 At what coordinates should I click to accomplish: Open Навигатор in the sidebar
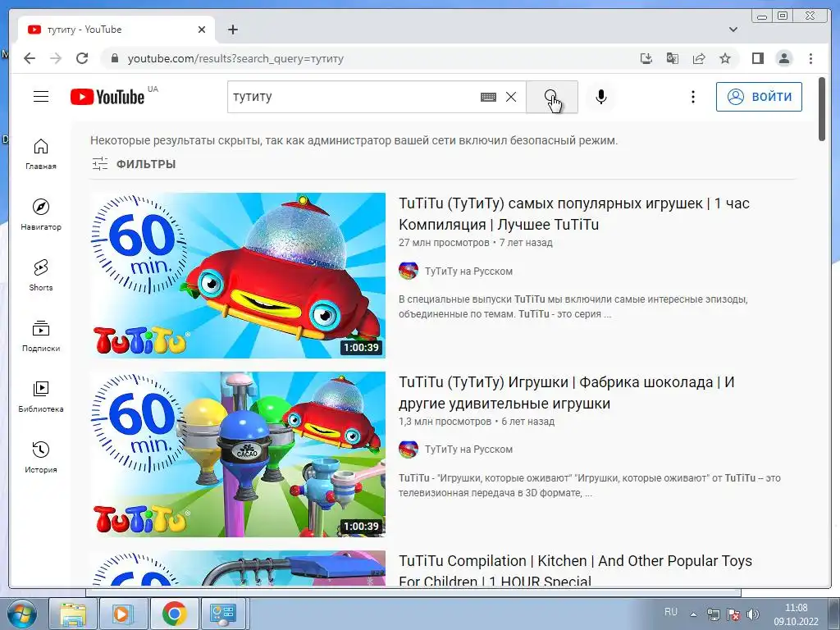coord(41,215)
